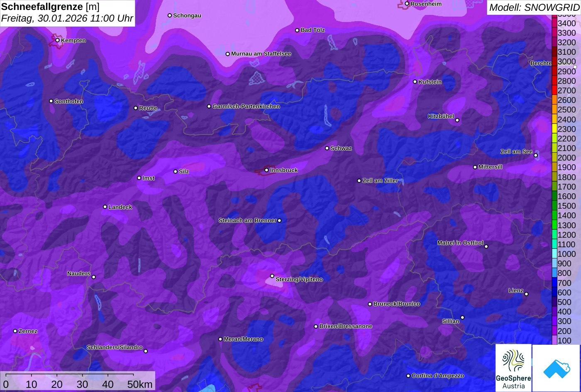Click the Landeck marker dot
This screenshot has width=581, height=392.
105,207
